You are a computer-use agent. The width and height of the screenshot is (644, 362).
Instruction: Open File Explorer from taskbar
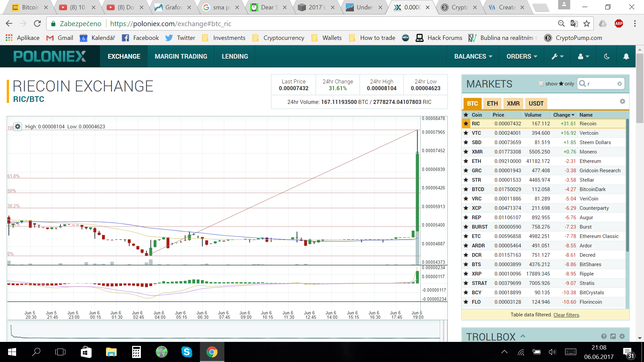111,352
